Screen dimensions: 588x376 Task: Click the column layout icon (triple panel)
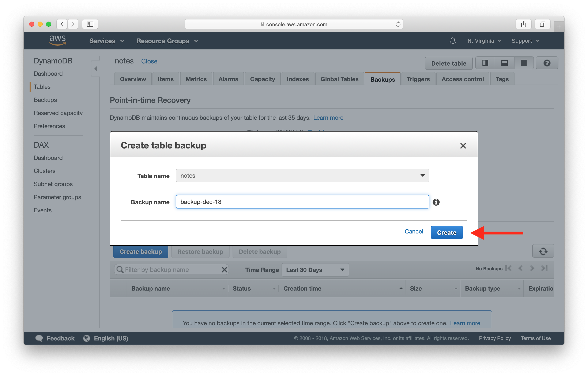(x=485, y=63)
